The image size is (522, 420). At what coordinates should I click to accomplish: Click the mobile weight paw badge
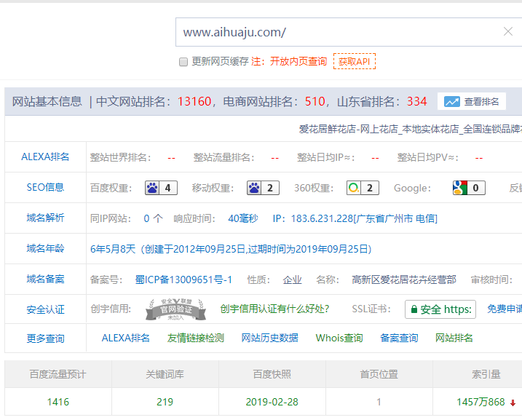coord(263,188)
